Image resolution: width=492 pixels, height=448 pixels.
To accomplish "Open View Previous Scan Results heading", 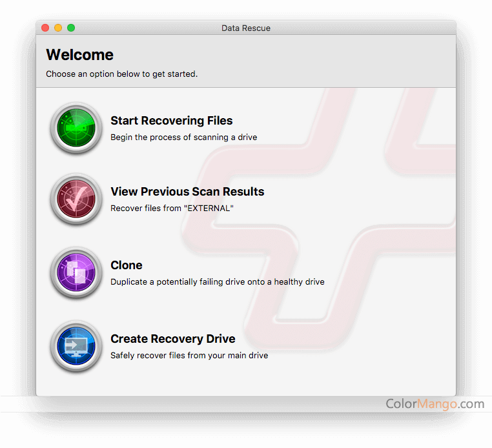I will (187, 191).
